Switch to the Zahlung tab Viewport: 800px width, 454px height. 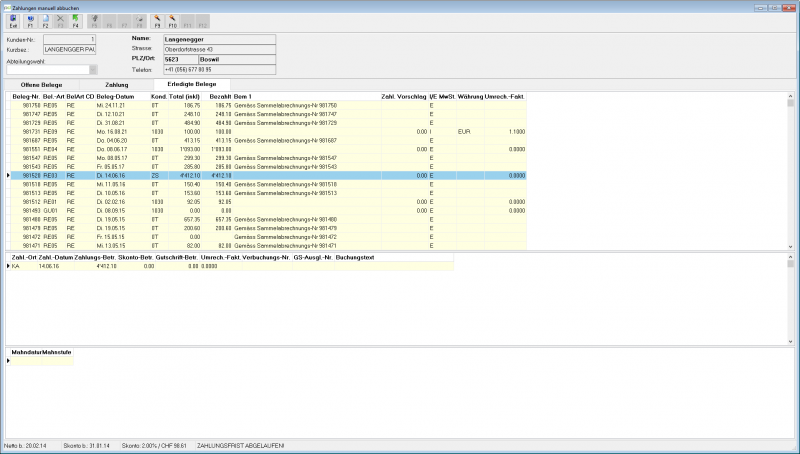(x=117, y=85)
